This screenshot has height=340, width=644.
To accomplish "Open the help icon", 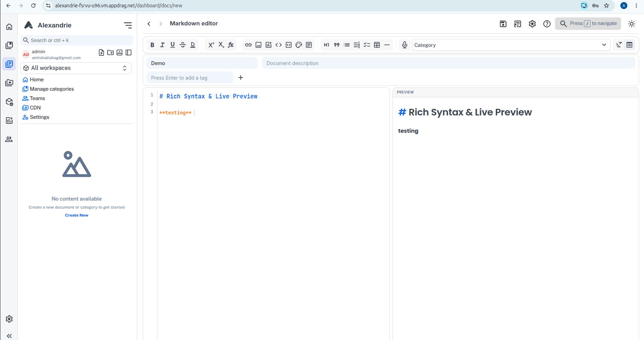I will [547, 24].
